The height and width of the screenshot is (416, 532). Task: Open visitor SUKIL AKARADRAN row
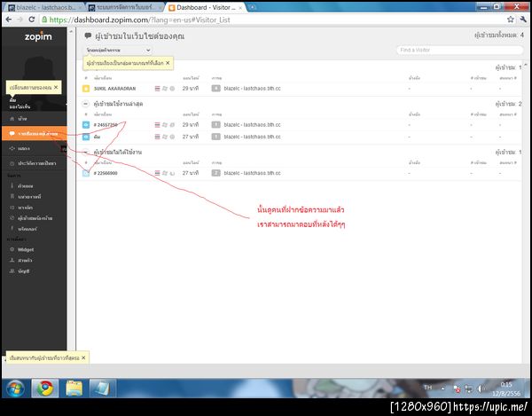click(x=301, y=89)
